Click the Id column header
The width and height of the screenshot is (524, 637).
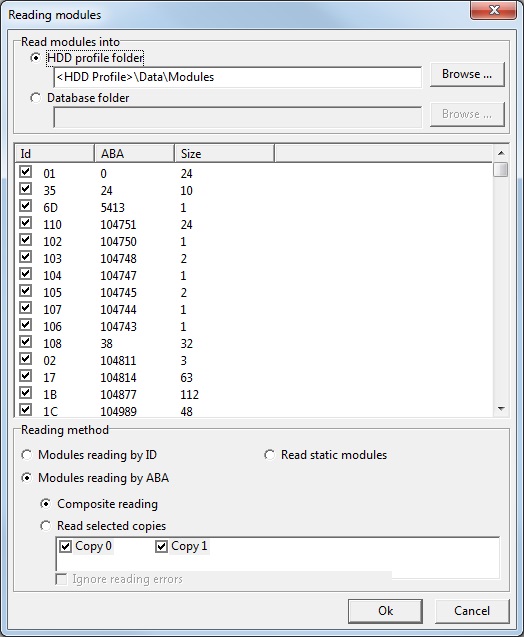(54, 154)
